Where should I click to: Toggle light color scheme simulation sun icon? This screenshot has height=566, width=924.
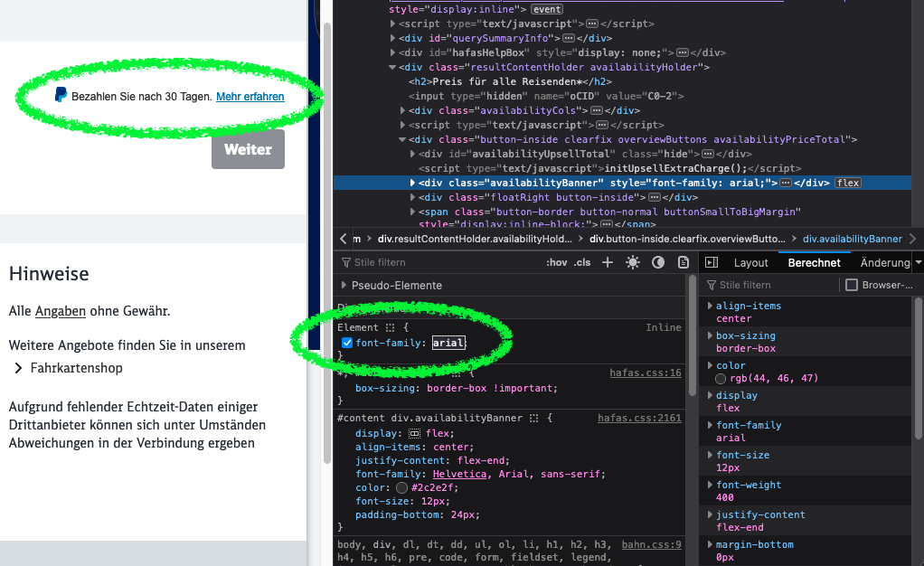[x=633, y=262]
